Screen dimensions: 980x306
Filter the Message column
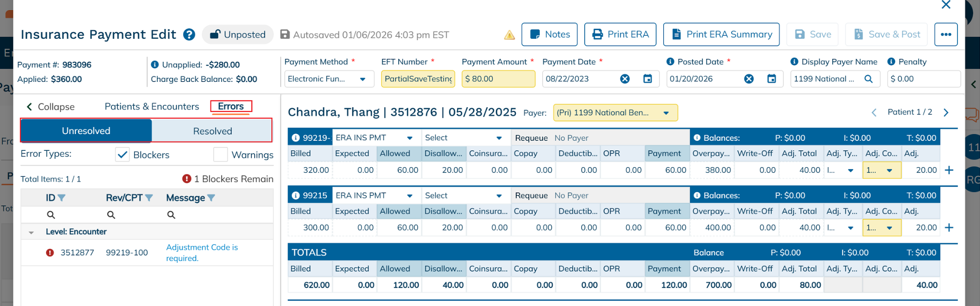212,198
